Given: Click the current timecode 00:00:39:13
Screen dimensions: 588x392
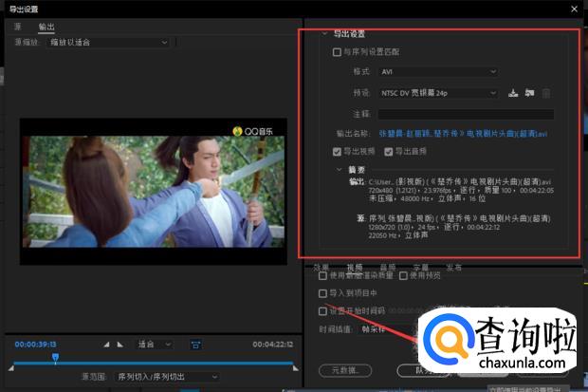Looking at the screenshot, I should [36, 345].
